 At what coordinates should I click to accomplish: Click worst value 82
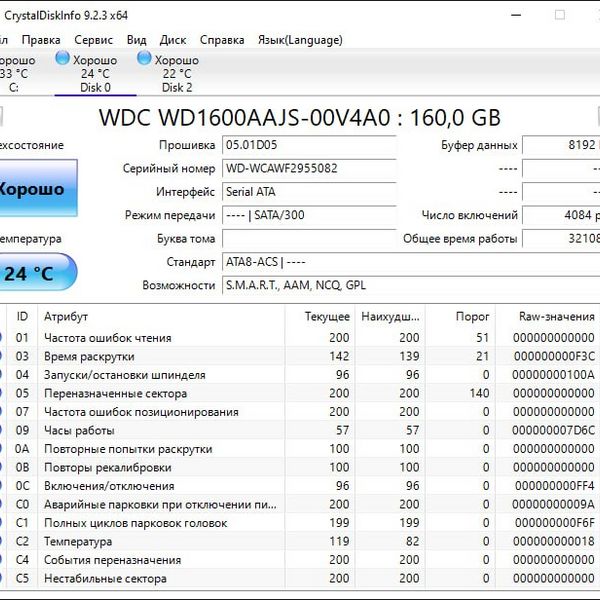[412, 541]
